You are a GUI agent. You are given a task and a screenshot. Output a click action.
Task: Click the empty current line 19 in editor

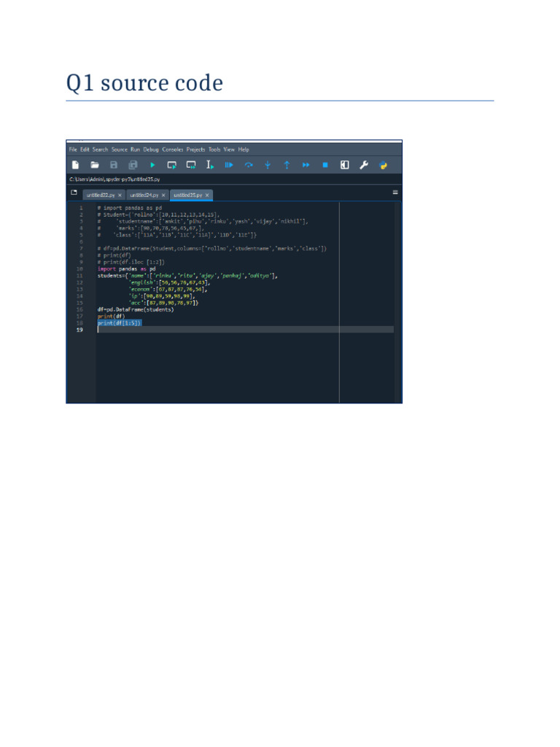pos(246,330)
